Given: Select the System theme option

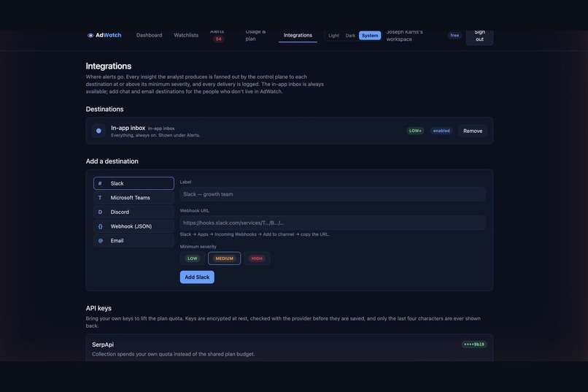Looking at the screenshot, I should click(370, 36).
